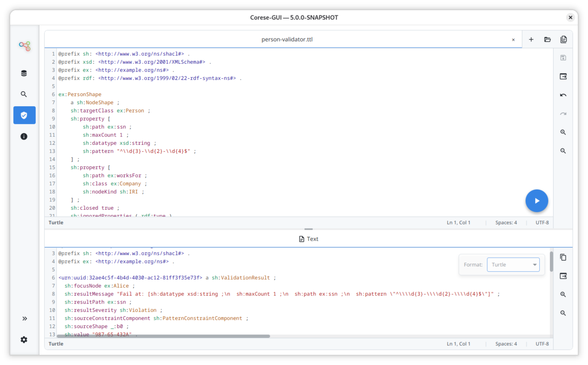Open the info about page
The width and height of the screenshot is (588, 365).
pyautogui.click(x=24, y=136)
